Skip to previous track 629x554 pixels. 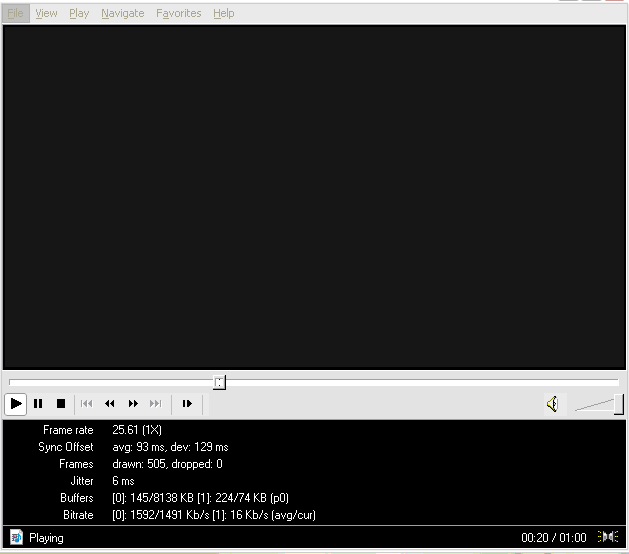[87, 404]
